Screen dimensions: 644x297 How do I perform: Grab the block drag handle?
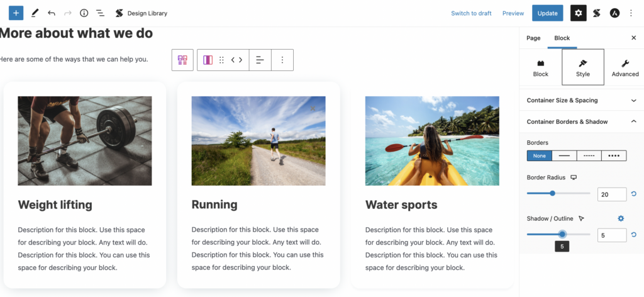(x=221, y=60)
